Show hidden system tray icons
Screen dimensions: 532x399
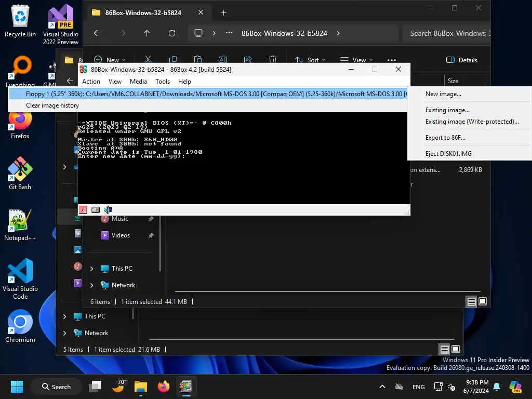point(382,387)
